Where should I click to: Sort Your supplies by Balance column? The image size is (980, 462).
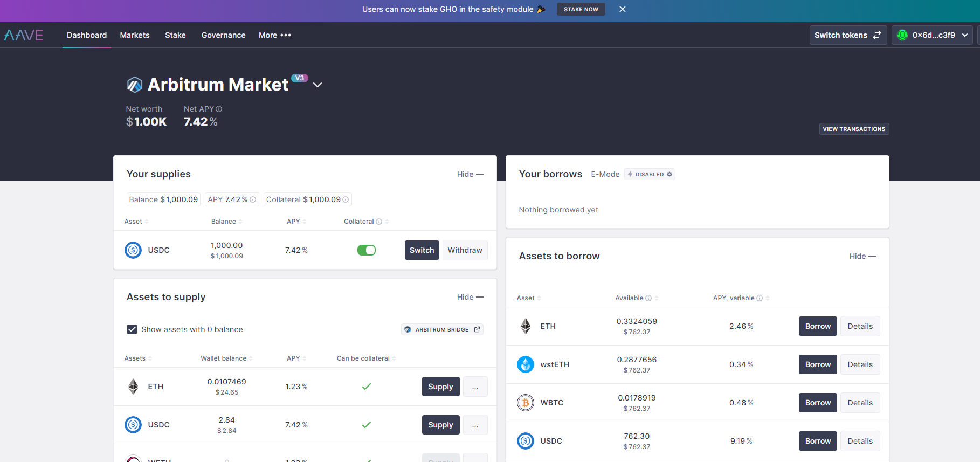tap(226, 222)
